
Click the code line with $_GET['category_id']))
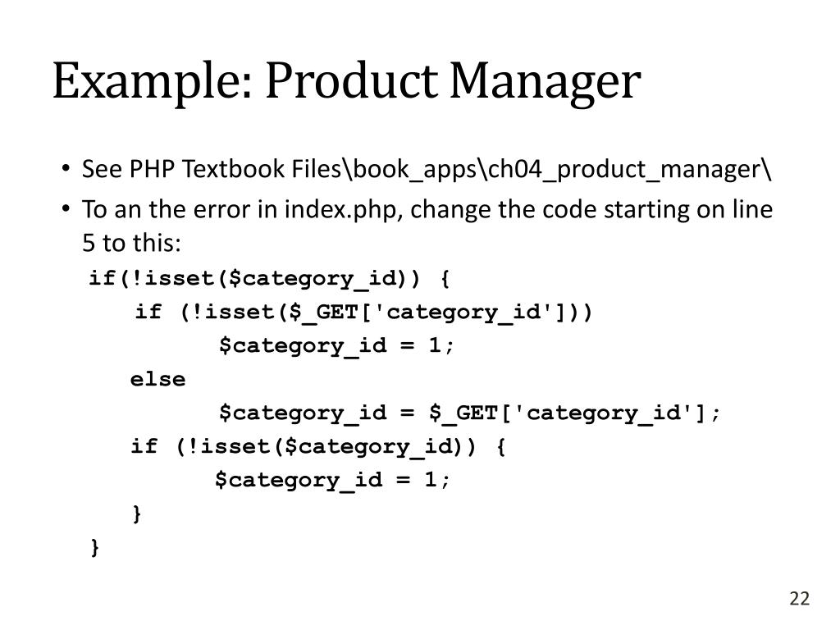[363, 313]
